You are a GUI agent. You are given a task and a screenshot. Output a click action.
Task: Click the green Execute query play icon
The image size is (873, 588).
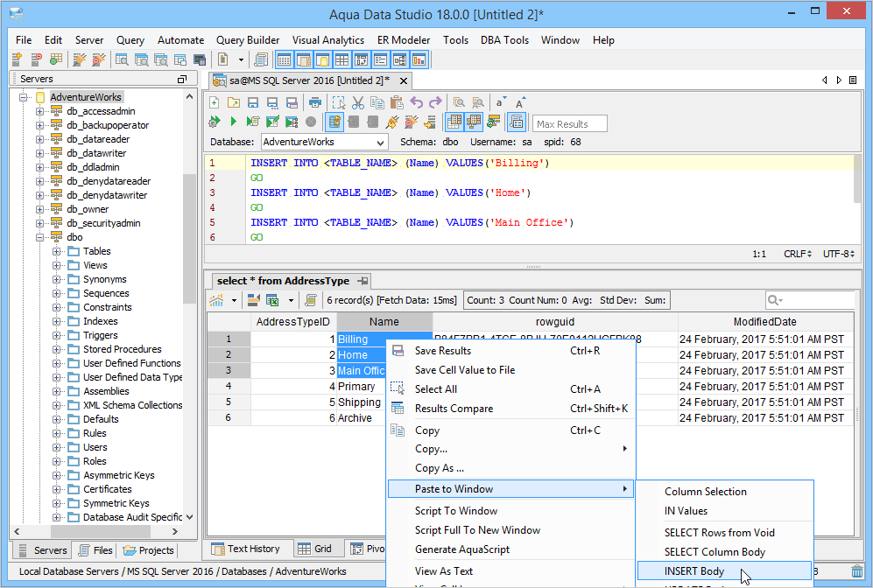234,122
